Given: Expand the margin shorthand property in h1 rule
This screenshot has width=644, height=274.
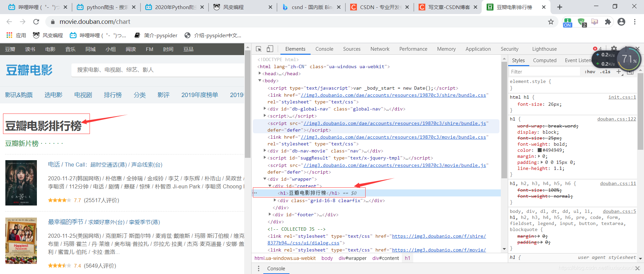Looking at the screenshot, I should click(539, 156).
